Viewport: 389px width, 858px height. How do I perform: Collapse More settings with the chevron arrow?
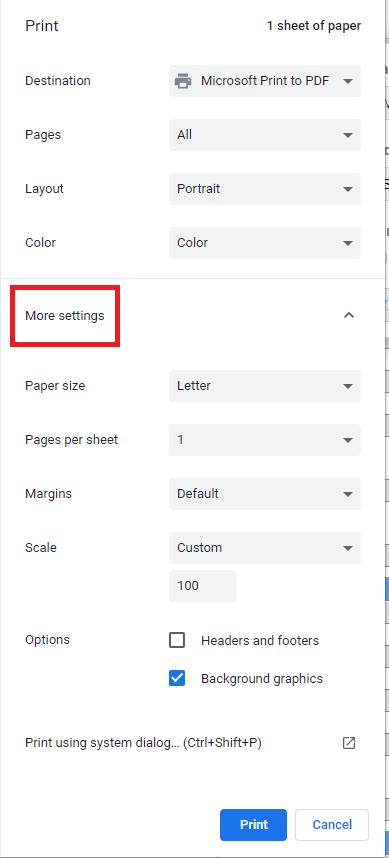[349, 315]
